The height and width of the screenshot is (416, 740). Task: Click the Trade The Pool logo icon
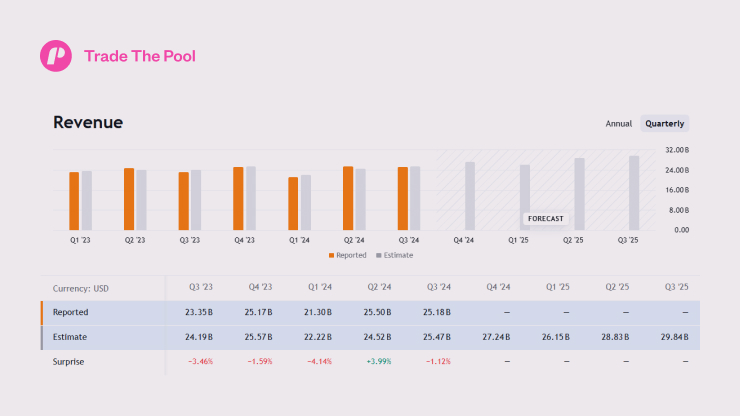click(x=56, y=56)
